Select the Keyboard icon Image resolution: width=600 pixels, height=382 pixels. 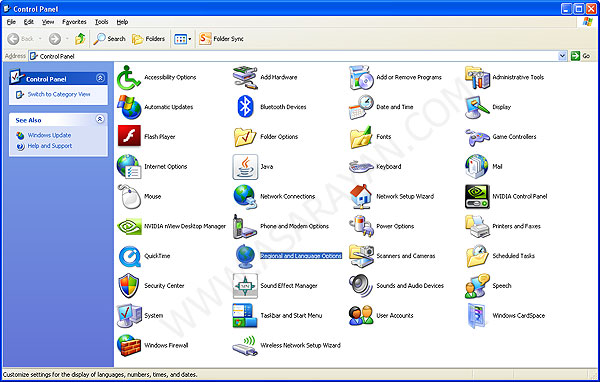pos(361,167)
